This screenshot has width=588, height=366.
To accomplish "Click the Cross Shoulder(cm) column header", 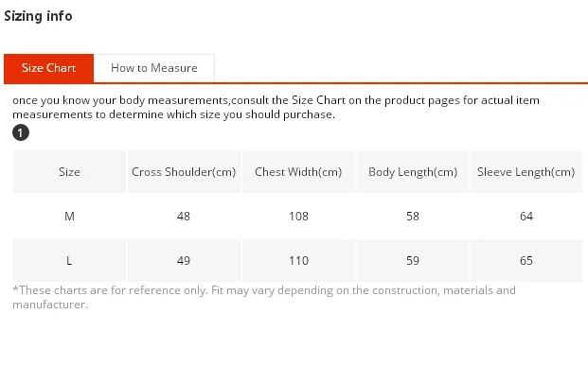I will 184,172.
